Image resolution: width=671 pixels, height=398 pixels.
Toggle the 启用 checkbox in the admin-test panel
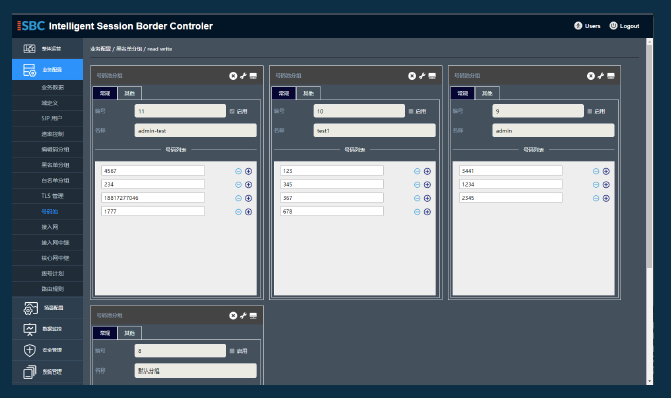point(232,111)
